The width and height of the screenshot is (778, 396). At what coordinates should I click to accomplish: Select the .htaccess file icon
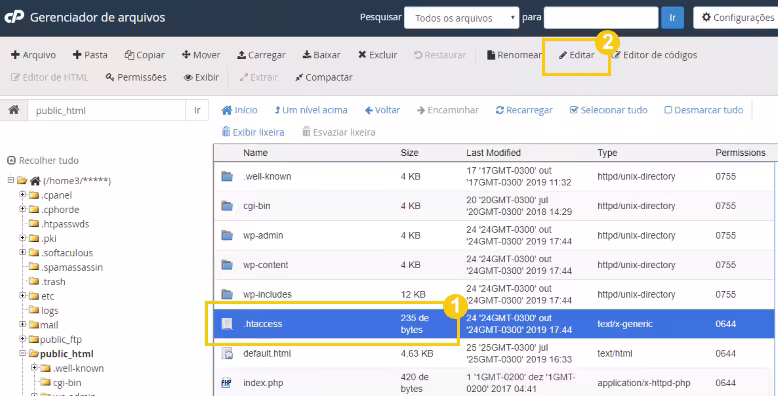pyautogui.click(x=227, y=324)
